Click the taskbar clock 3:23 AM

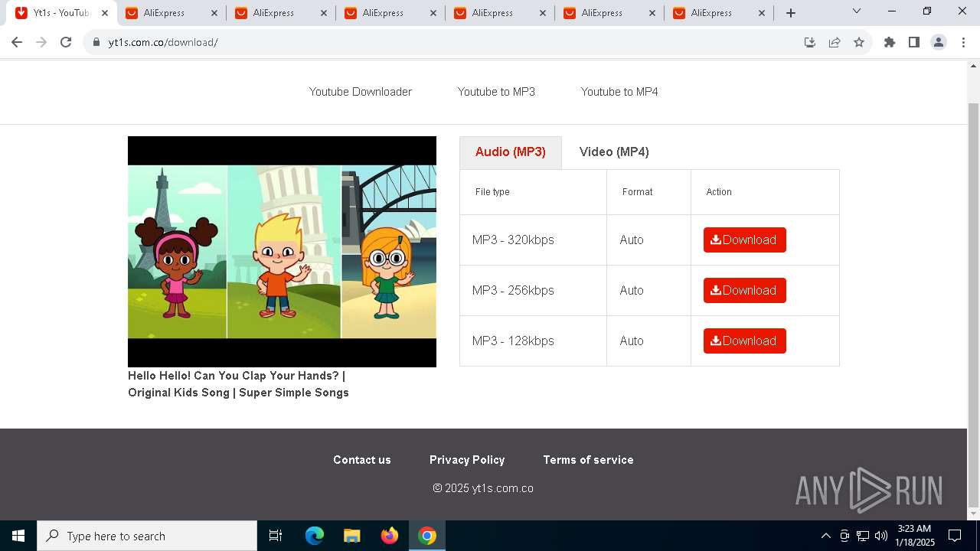915,536
